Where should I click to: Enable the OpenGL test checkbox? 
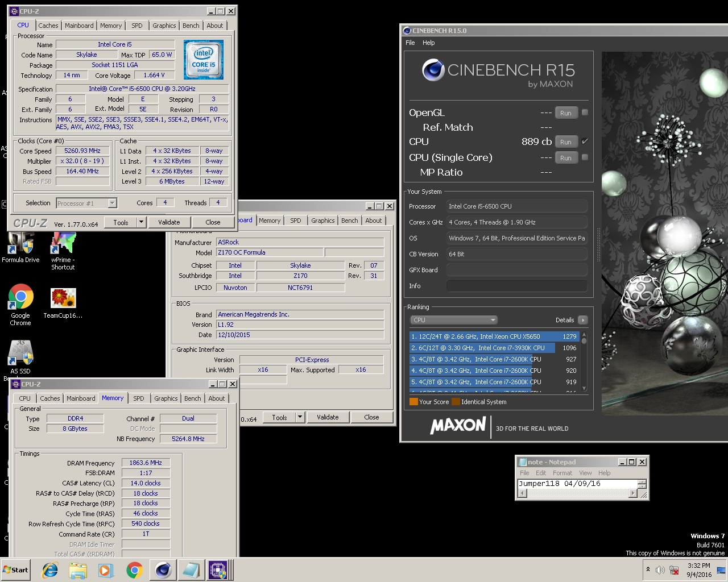pos(585,112)
